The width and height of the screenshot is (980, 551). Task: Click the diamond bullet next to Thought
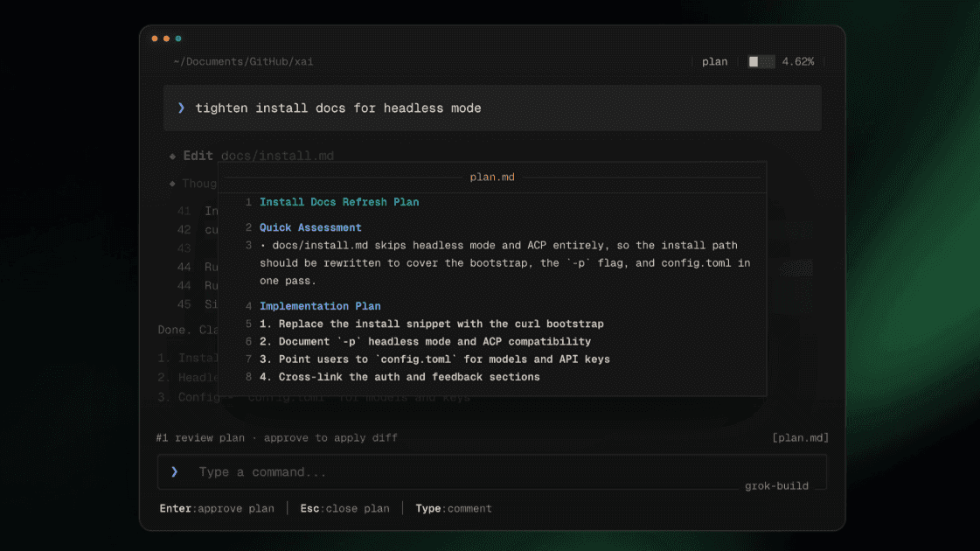point(172,184)
